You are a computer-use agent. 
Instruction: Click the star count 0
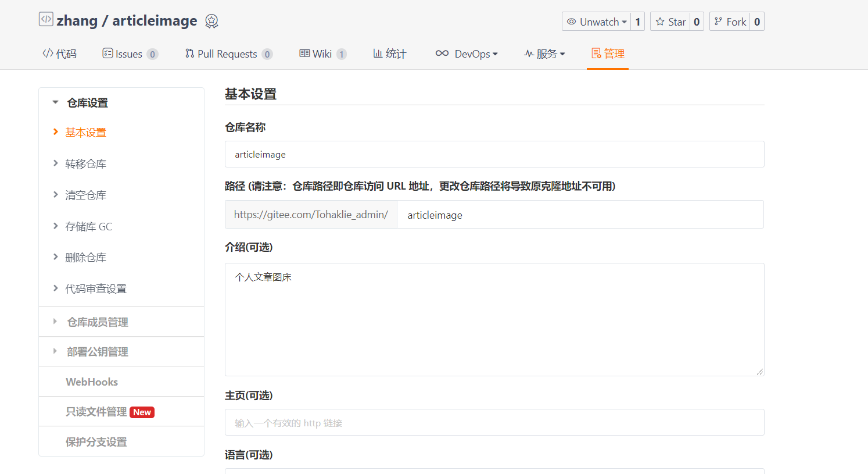click(x=697, y=22)
